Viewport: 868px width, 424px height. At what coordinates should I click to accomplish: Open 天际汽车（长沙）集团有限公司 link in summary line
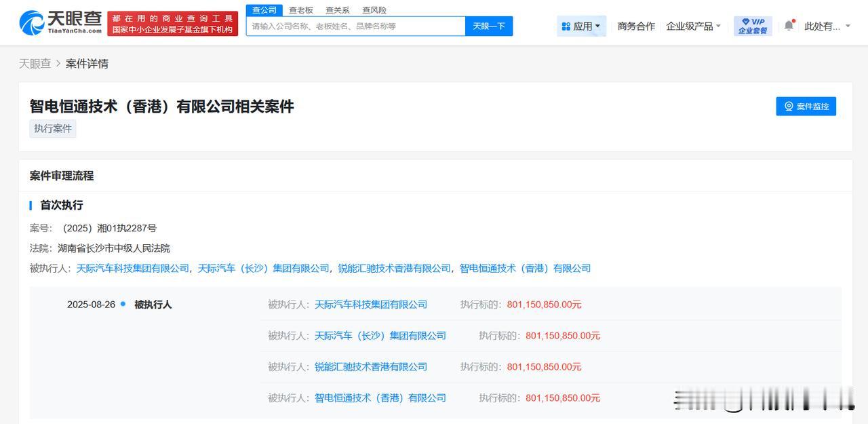[x=264, y=269]
